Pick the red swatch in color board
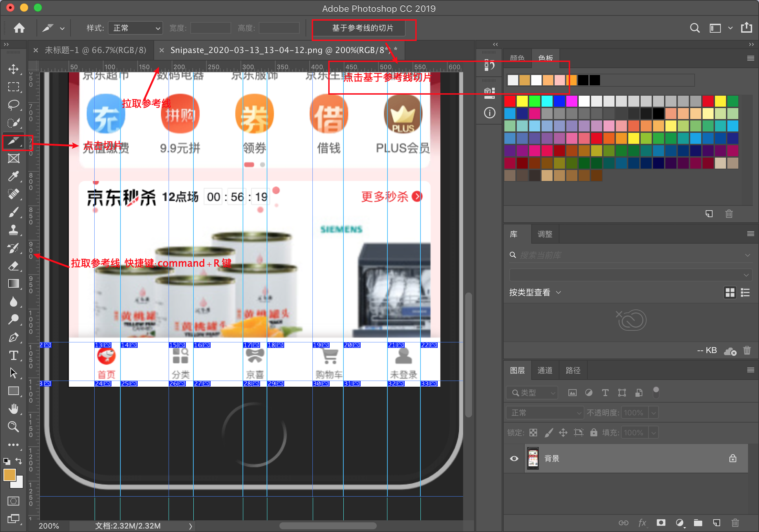759x532 pixels. tap(510, 101)
